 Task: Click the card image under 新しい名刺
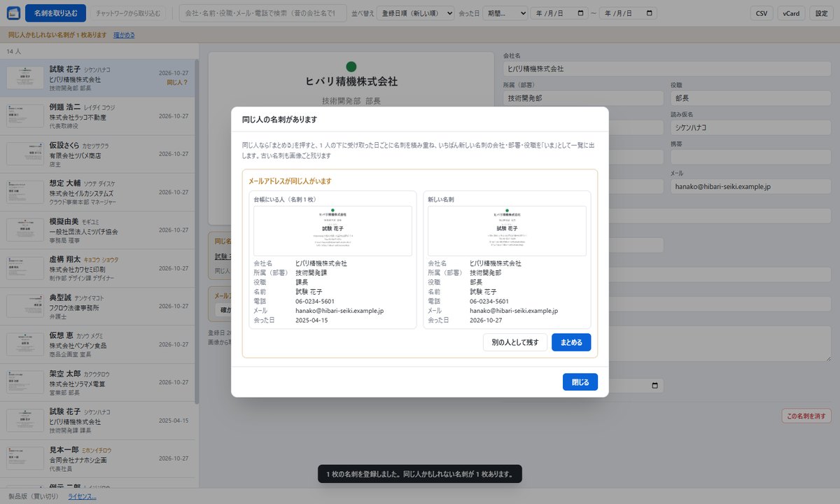coord(507,231)
